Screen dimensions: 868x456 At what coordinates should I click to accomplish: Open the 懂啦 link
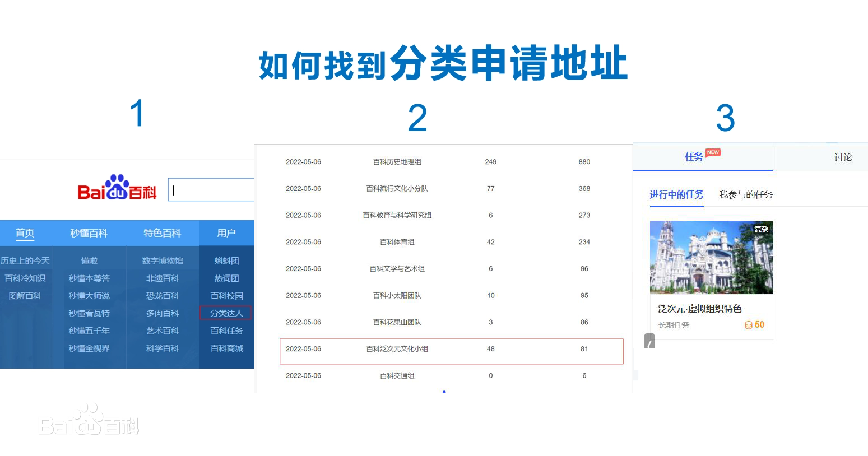coord(89,261)
